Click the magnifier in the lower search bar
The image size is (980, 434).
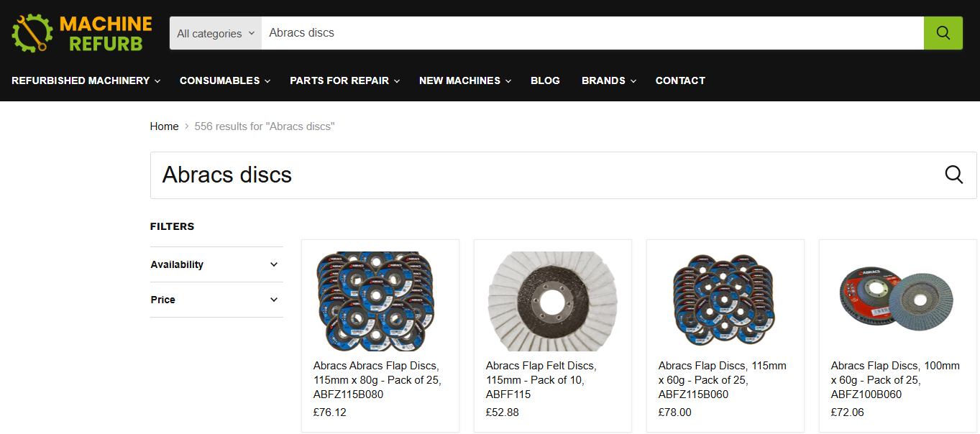pos(953,175)
